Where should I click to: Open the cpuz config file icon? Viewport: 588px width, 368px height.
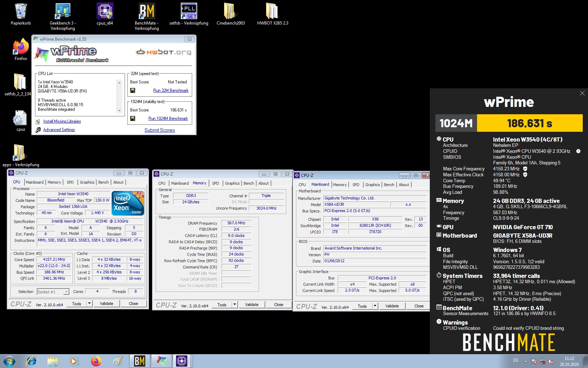(20, 118)
